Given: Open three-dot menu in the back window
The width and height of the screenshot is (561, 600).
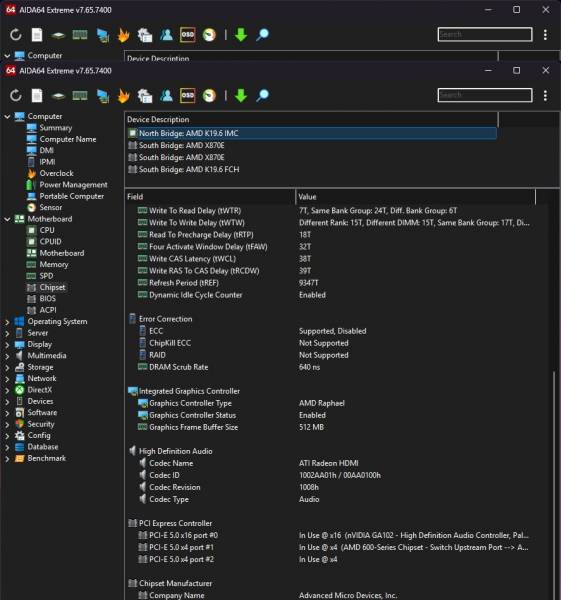Looking at the screenshot, I should tap(545, 35).
